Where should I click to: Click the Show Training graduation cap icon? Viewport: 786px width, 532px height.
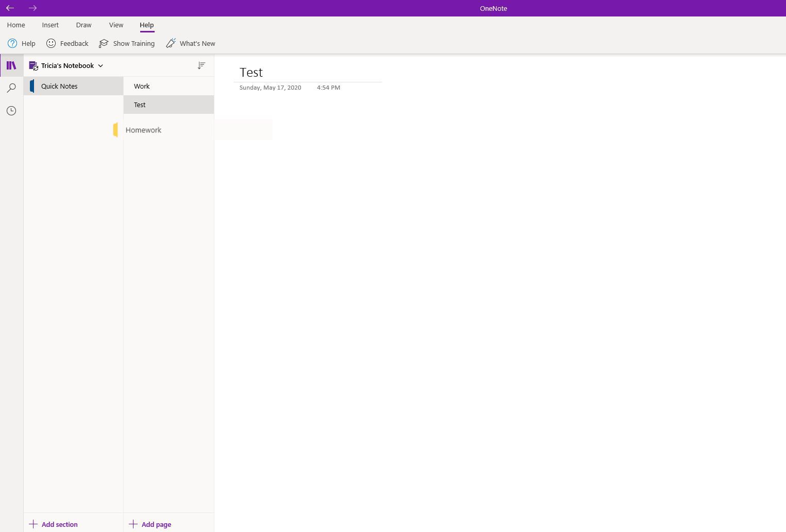coord(104,43)
